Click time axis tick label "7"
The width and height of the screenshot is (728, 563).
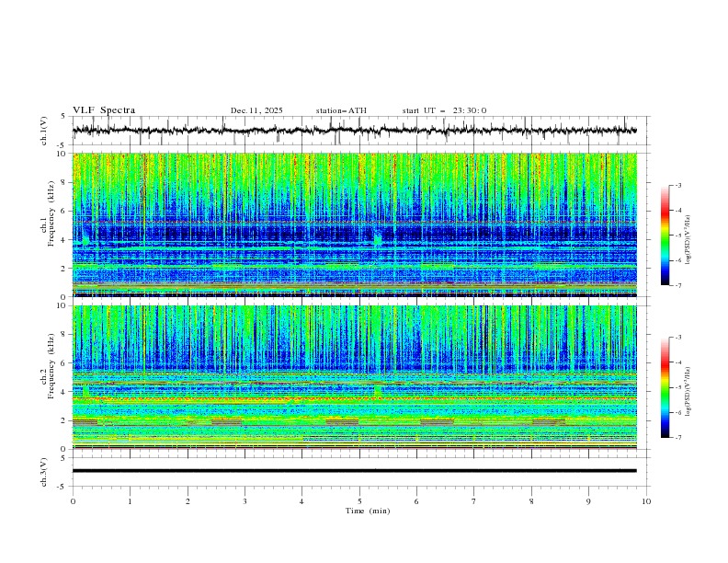coord(474,501)
